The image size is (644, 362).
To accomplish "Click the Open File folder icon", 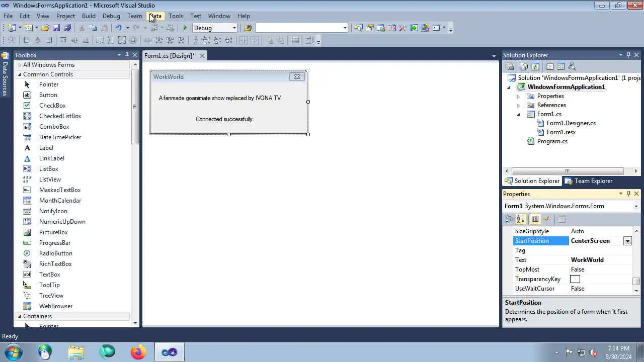I will [x=45, y=28].
